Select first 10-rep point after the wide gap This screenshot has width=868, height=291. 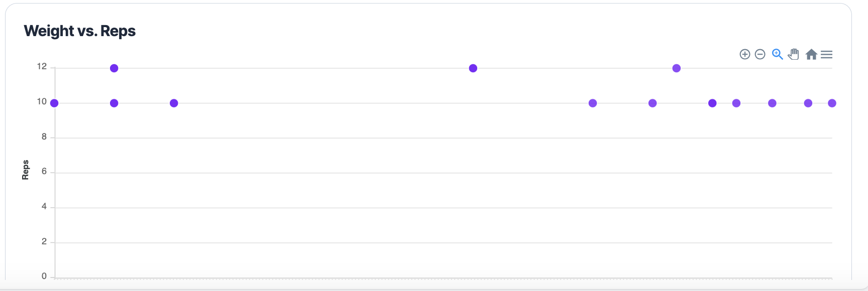[x=593, y=103]
